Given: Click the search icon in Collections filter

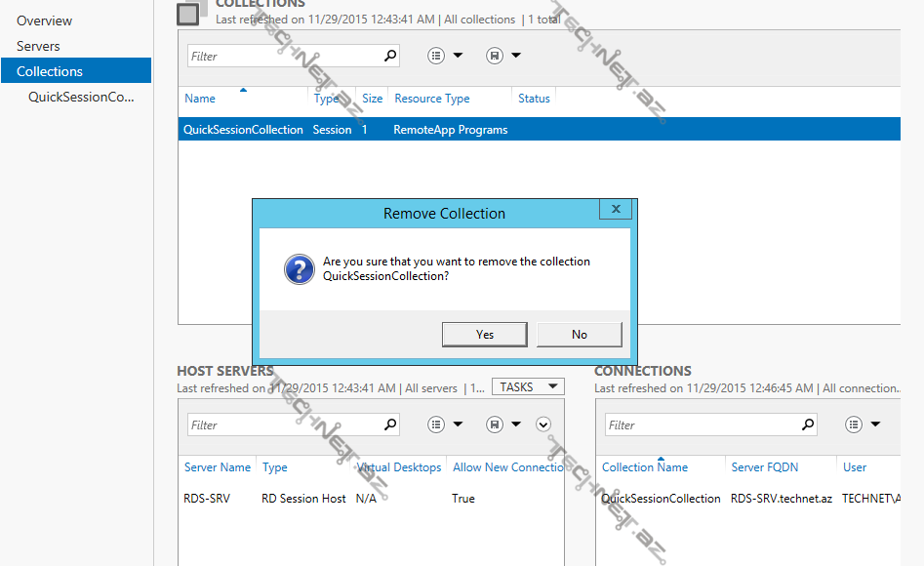Looking at the screenshot, I should (x=390, y=56).
